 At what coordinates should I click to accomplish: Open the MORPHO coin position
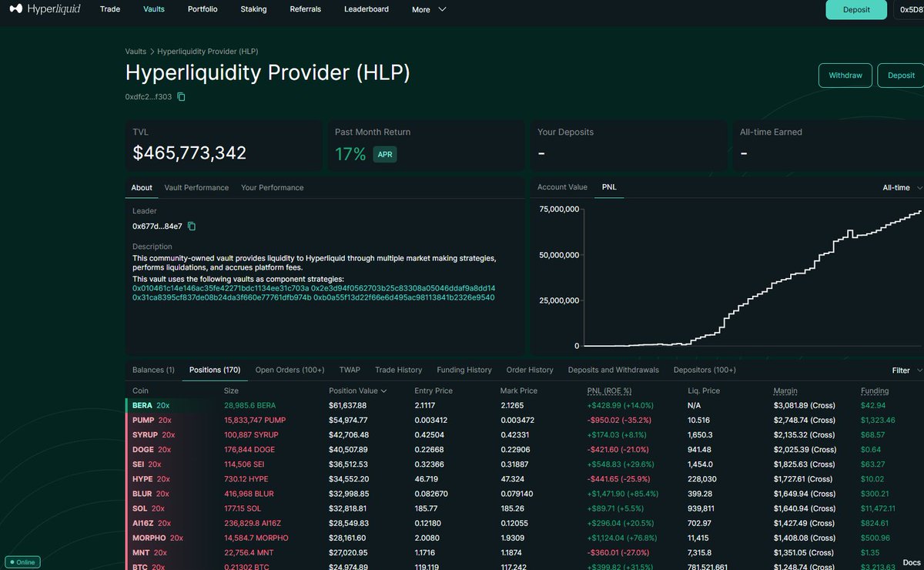(149, 538)
